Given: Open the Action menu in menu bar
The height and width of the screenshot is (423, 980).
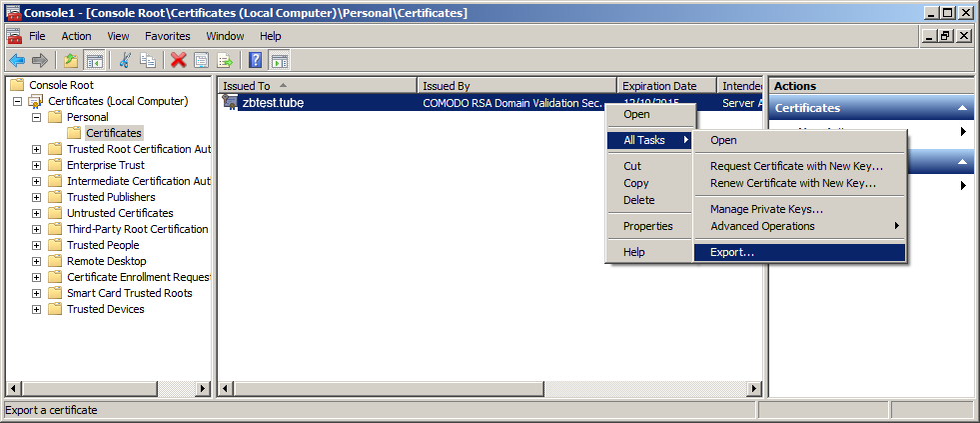Looking at the screenshot, I should pos(76,36).
